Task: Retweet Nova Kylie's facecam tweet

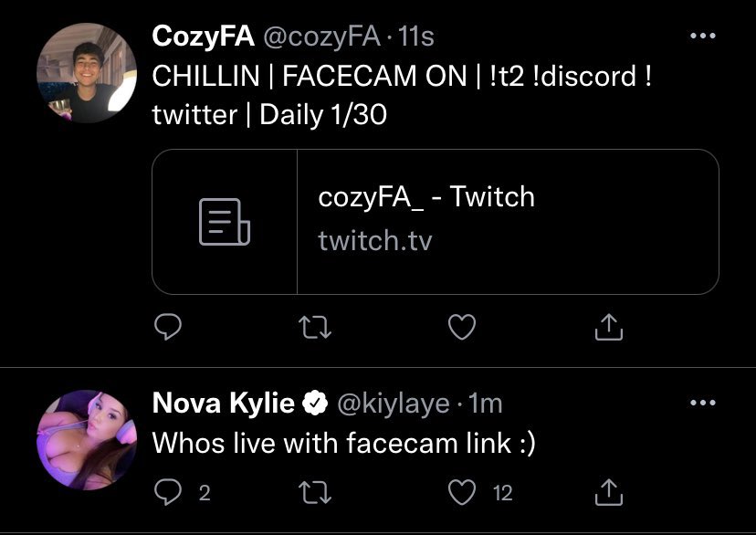Action: click(315, 493)
